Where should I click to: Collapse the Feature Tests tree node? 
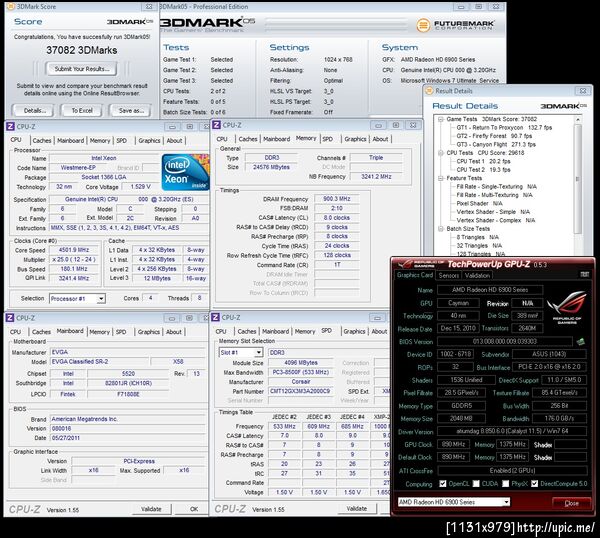coord(441,178)
